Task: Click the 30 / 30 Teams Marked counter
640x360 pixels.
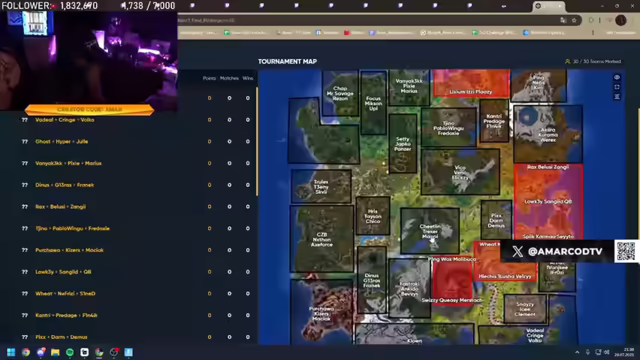Action: [593, 62]
